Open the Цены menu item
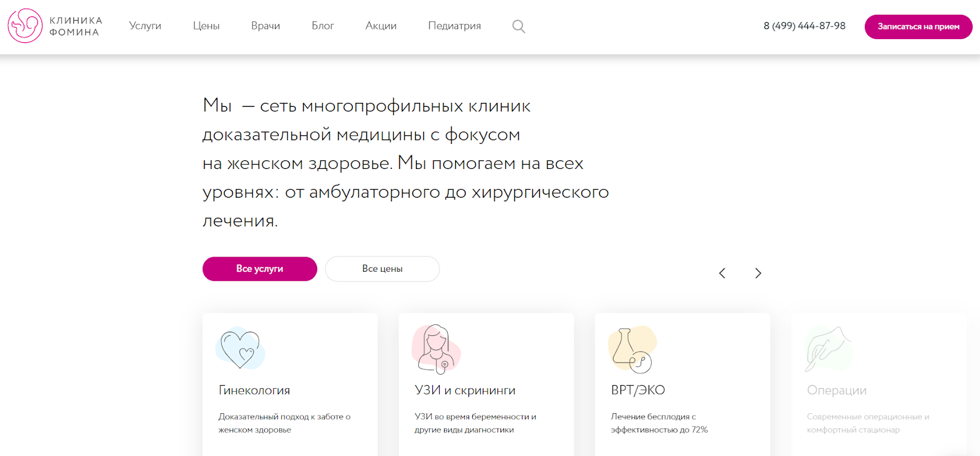This screenshot has width=980, height=456. 206,26
